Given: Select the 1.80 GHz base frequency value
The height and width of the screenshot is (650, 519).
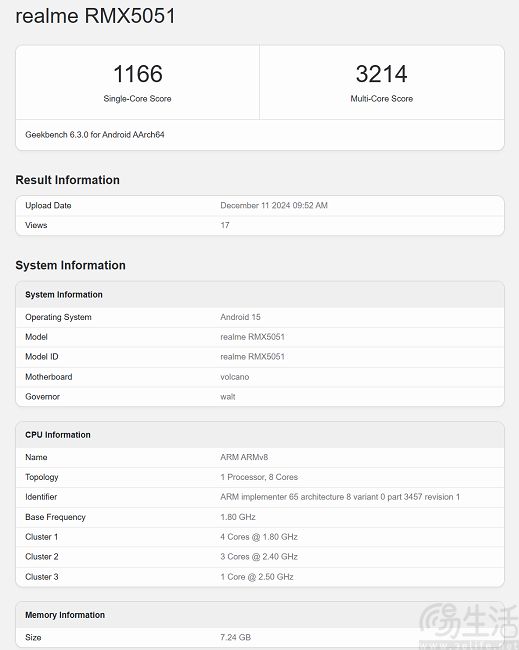Looking at the screenshot, I should pyautogui.click(x=238, y=517).
